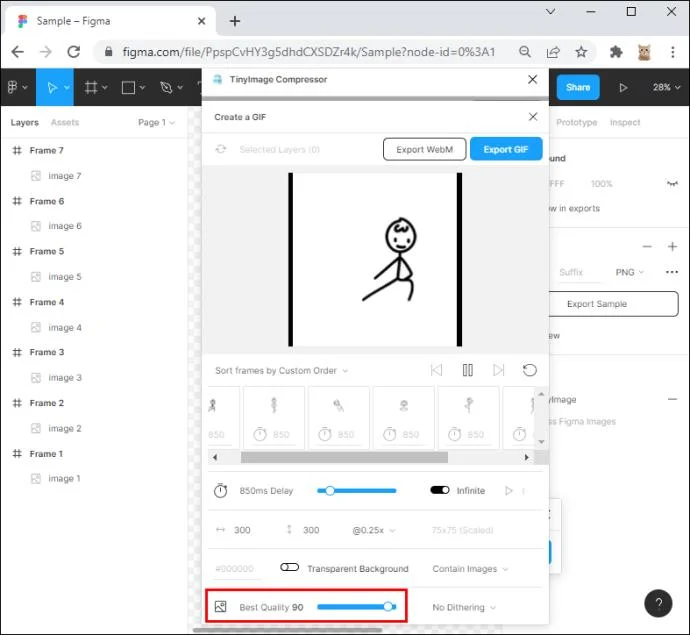Screen dimensions: 690x635
Task: Open the Contain Images dropdown
Action: [x=470, y=569]
